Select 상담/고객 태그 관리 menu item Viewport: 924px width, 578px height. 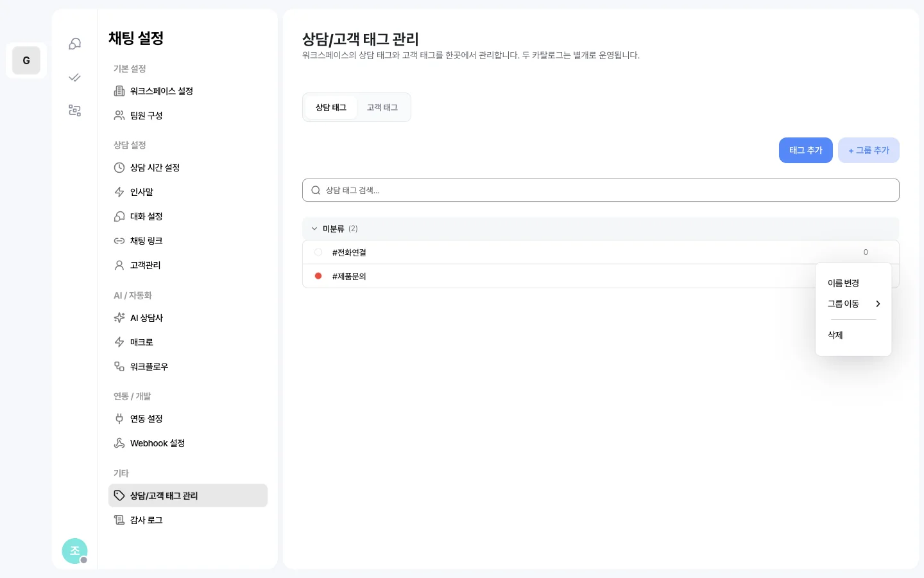coord(188,496)
